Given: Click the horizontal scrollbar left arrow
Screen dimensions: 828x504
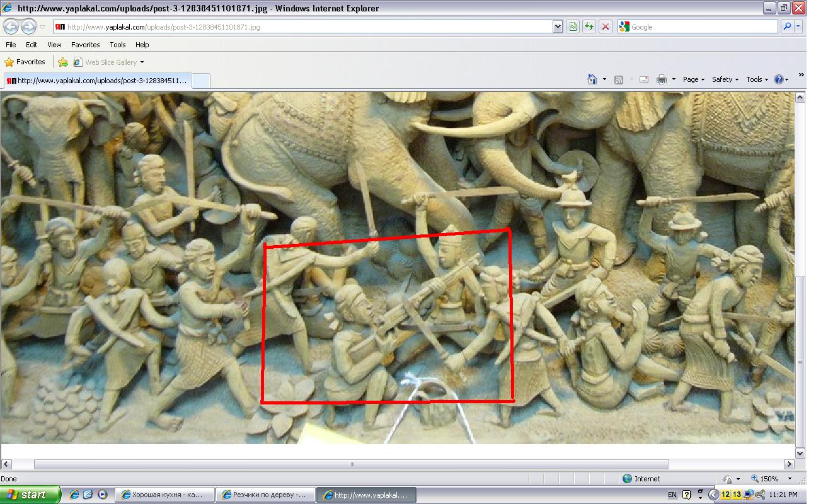Looking at the screenshot, I should (6, 464).
